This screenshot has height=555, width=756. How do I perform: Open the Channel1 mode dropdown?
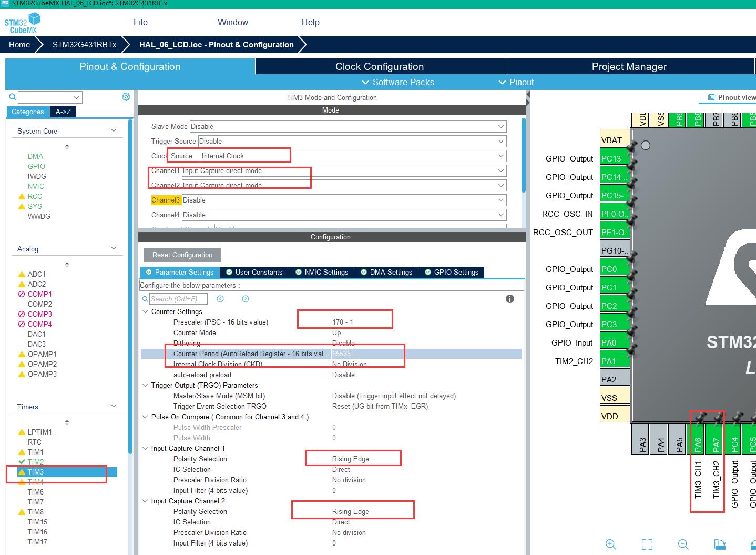click(x=344, y=170)
